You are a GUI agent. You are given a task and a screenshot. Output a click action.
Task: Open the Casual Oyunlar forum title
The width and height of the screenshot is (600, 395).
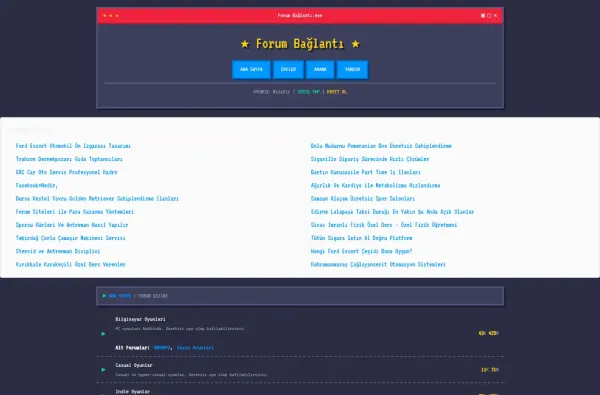pyautogui.click(x=134, y=365)
